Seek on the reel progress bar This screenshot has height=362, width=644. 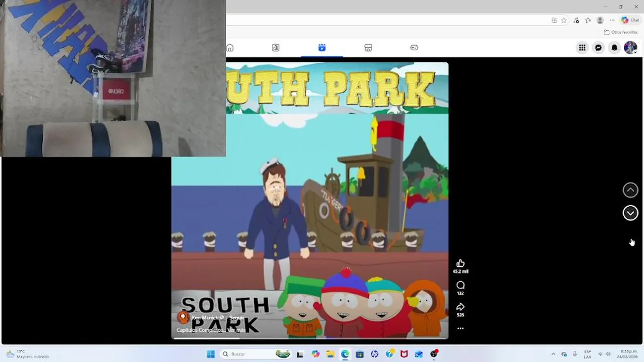pyautogui.click(x=310, y=338)
